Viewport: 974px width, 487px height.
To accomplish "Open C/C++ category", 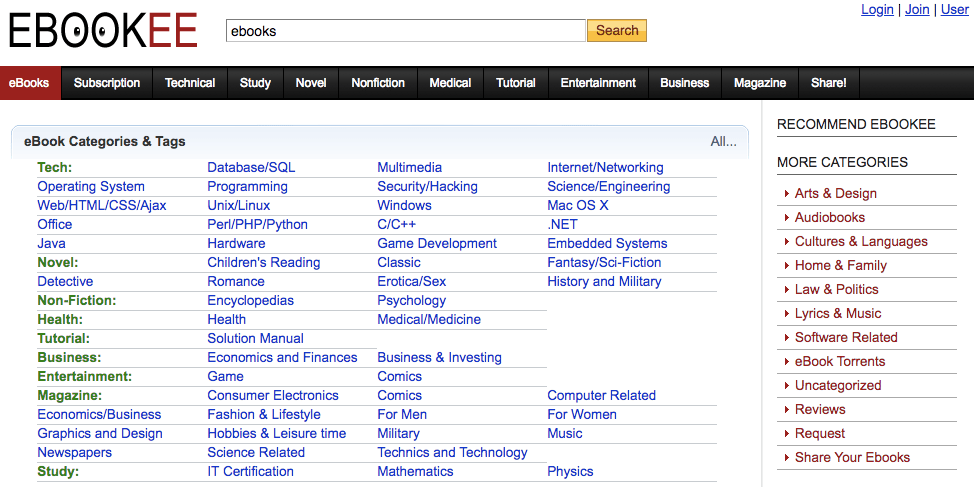I will pos(396,225).
